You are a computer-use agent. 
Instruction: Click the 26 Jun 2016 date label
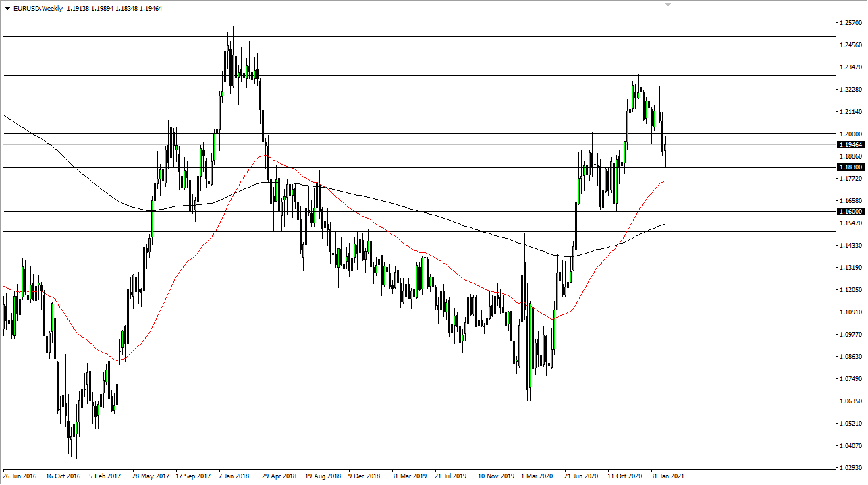click(x=19, y=476)
